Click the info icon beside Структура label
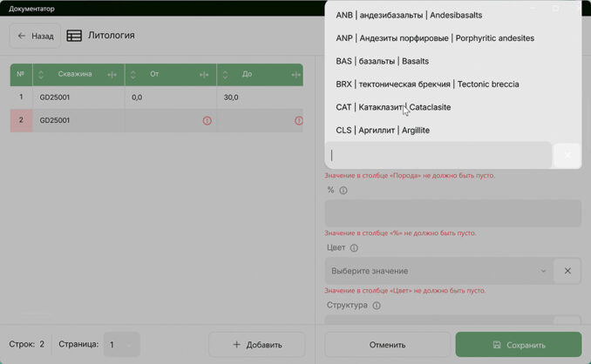This screenshot has height=364, width=591. pyautogui.click(x=377, y=306)
